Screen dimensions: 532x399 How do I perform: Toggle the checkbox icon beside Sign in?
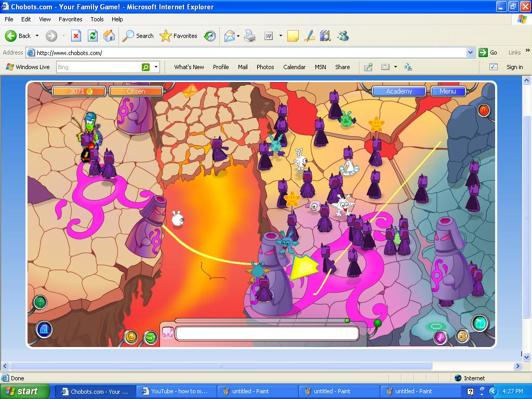coord(494,67)
